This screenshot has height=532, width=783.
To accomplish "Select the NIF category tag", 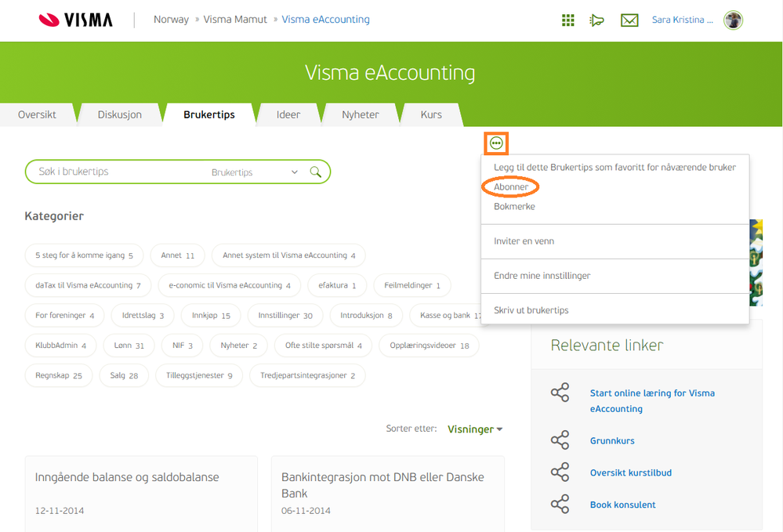I will coord(183,346).
